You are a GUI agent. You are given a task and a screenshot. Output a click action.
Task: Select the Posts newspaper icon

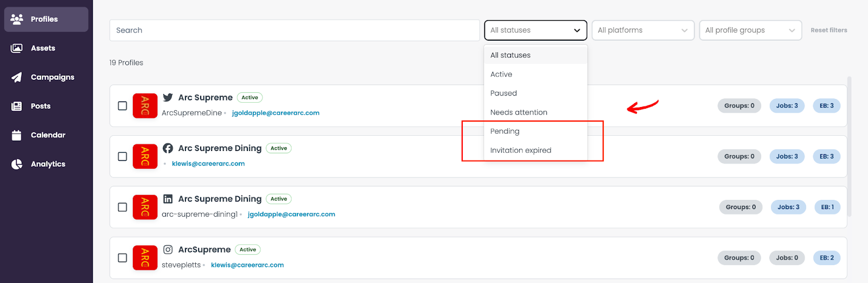pos(17,106)
